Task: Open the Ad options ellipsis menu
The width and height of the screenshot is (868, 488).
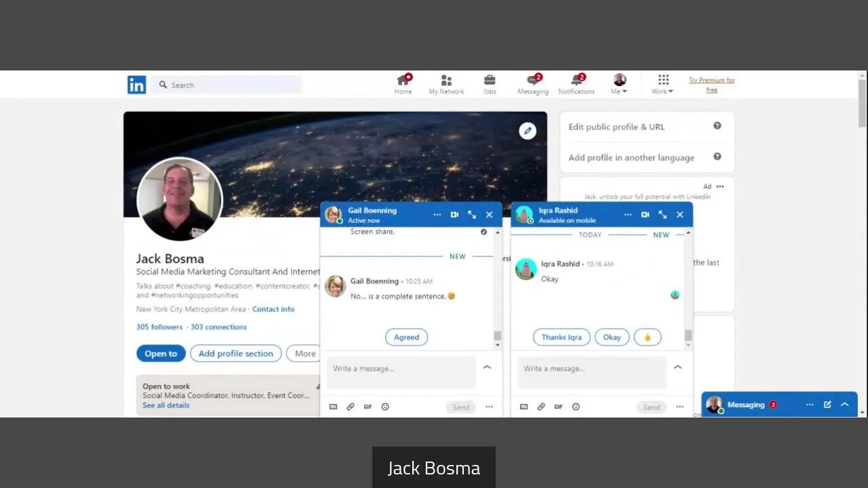Action: 720,186
